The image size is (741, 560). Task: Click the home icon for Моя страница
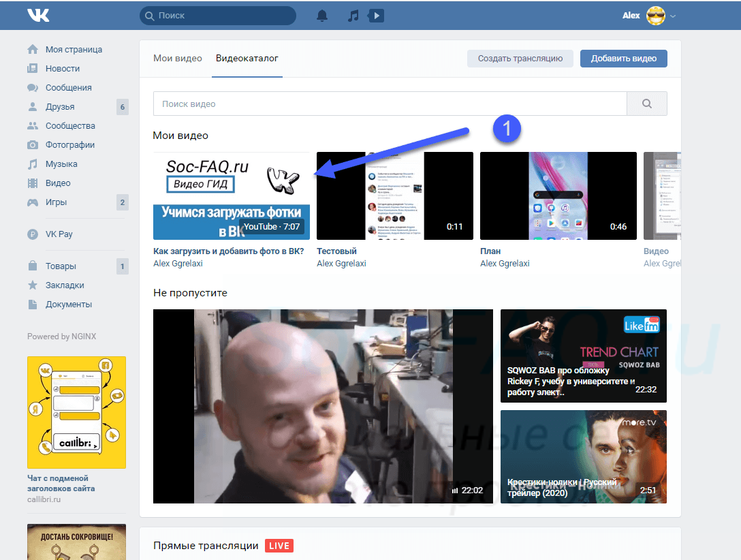[x=33, y=49]
